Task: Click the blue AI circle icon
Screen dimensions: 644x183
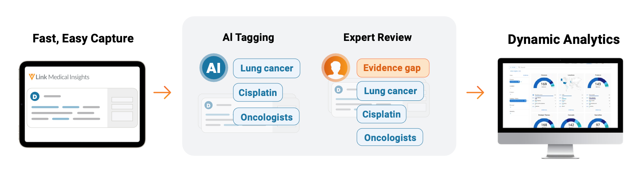Action: tap(214, 68)
